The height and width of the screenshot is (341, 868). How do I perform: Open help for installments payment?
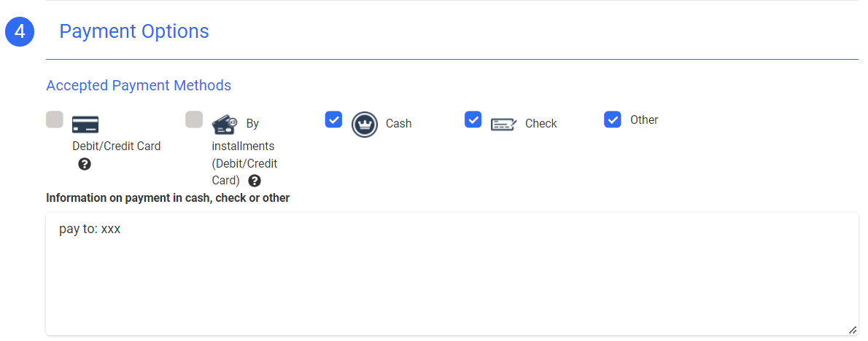(255, 181)
